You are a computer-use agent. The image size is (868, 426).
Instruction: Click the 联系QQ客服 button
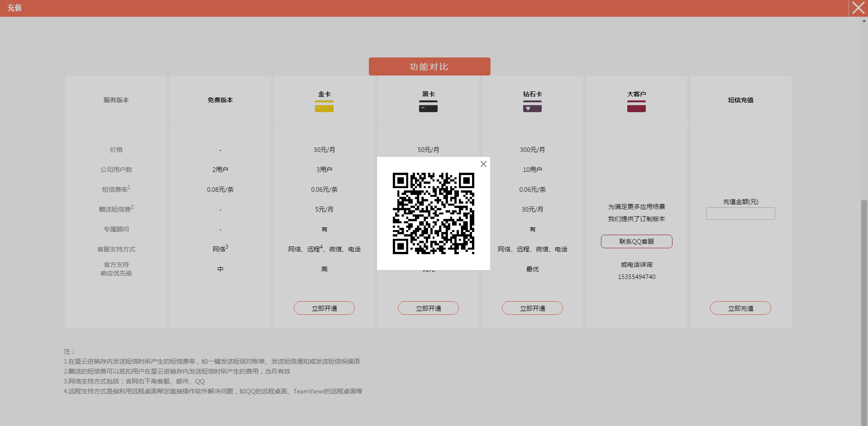click(x=636, y=241)
